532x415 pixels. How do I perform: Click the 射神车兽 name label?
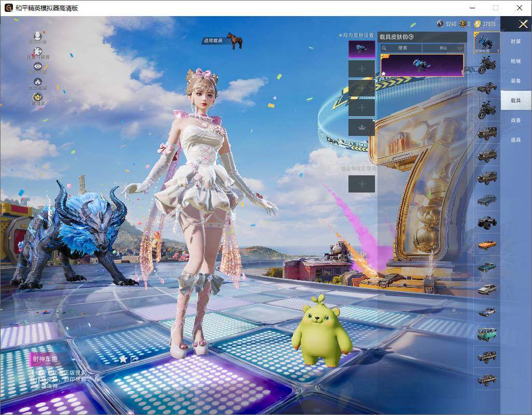pos(45,358)
